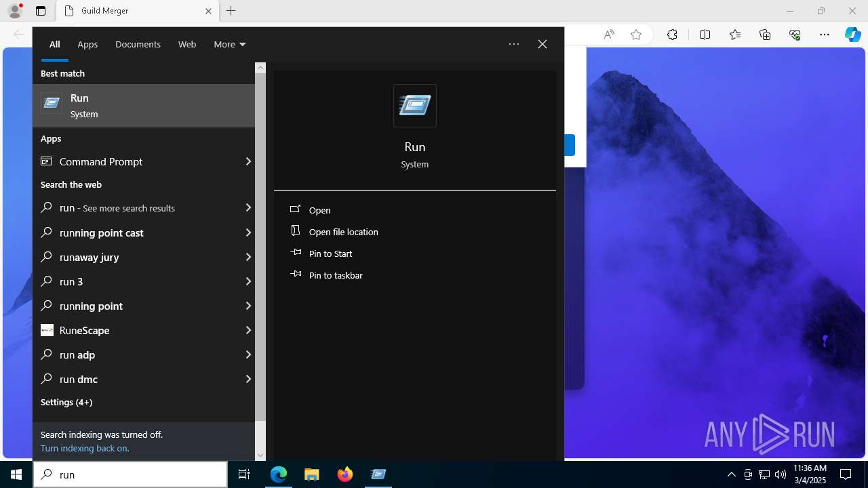Choose Open file location action
The width and height of the screenshot is (868, 488).
click(415, 232)
